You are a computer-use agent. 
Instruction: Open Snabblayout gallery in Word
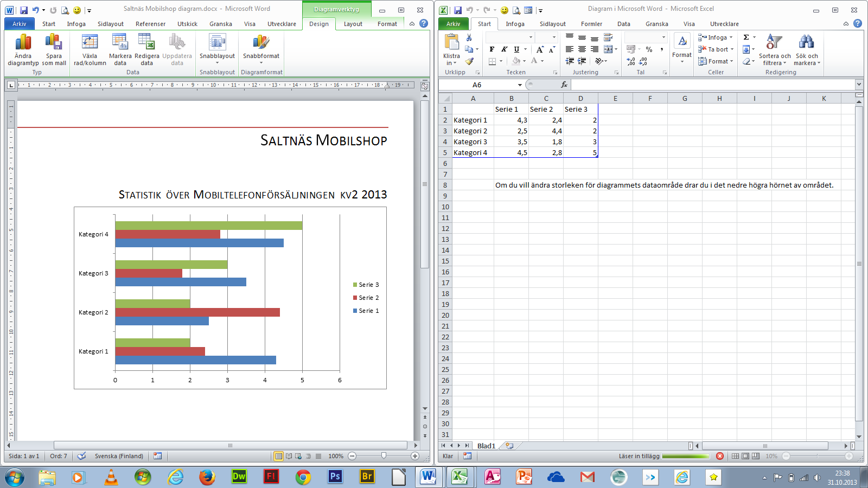(217, 49)
